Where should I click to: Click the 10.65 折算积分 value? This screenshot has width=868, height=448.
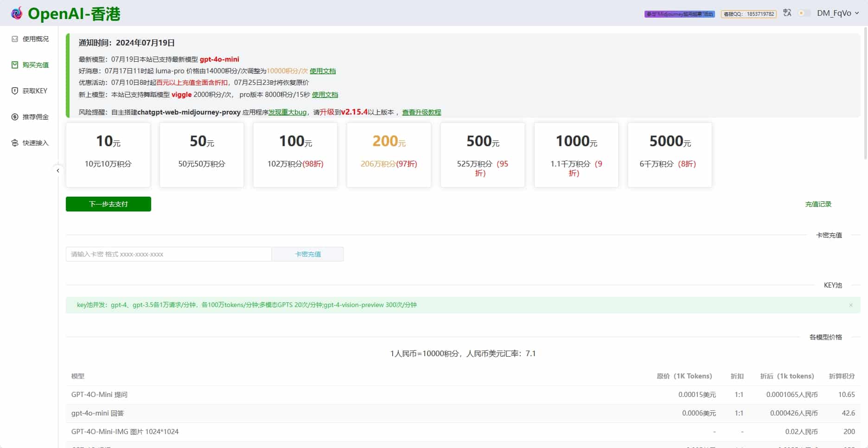[847, 395]
